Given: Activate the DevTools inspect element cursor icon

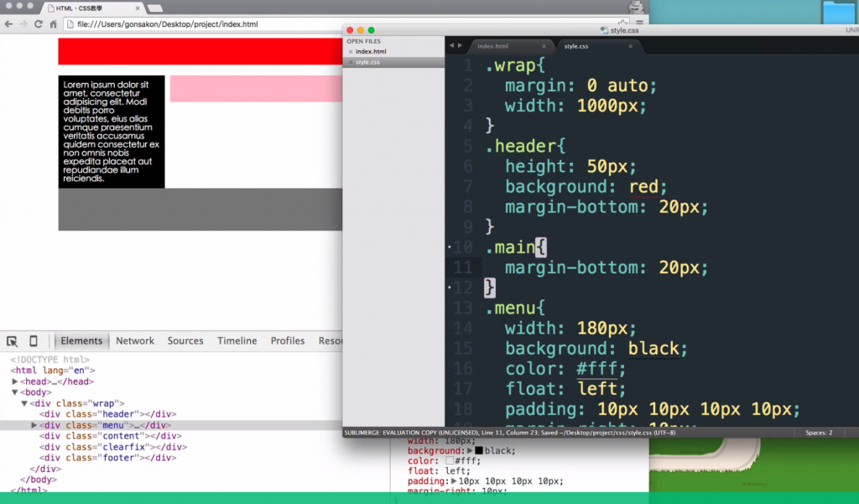Looking at the screenshot, I should click(12, 340).
